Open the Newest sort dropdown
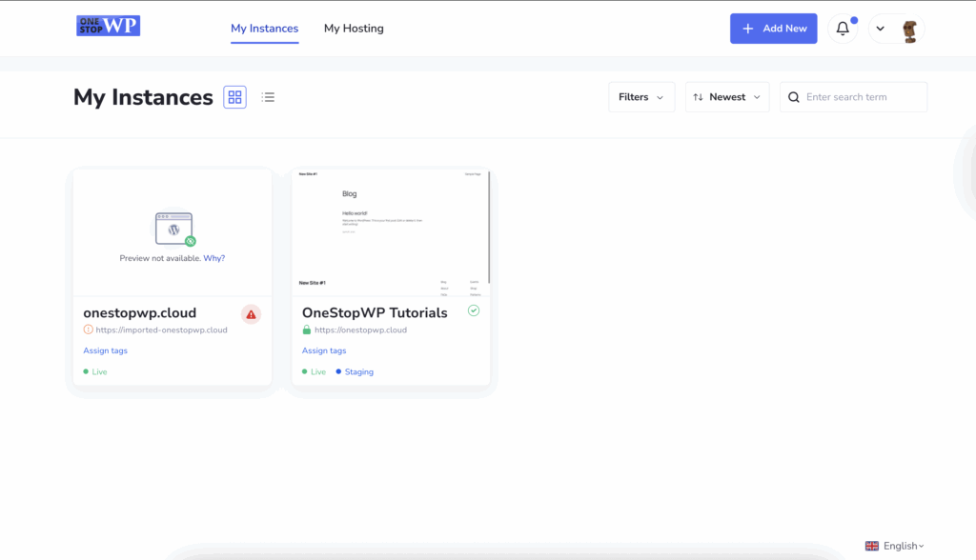Image resolution: width=976 pixels, height=560 pixels. (727, 97)
